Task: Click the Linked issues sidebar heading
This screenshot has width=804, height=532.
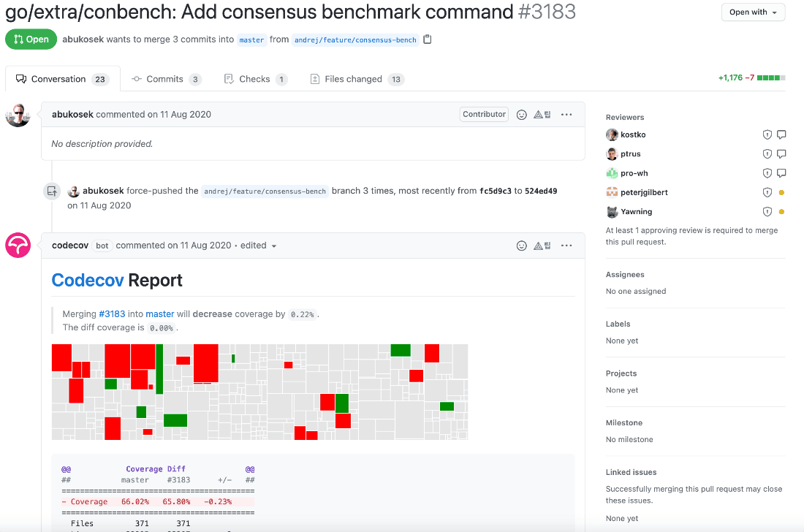Action: (x=632, y=473)
